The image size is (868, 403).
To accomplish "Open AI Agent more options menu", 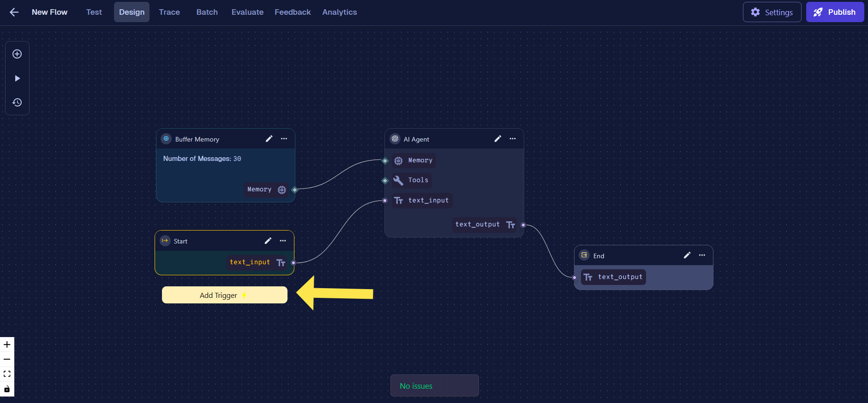I will coord(513,139).
